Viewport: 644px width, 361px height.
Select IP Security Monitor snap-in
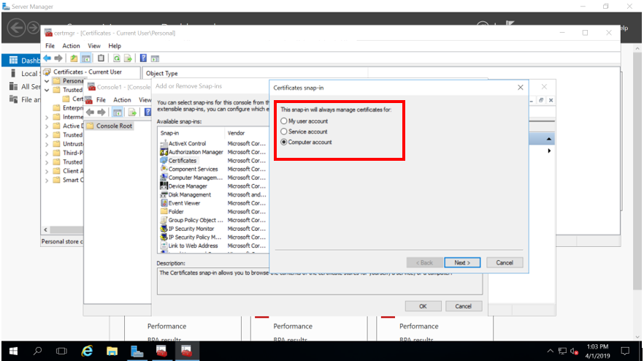[187, 229]
